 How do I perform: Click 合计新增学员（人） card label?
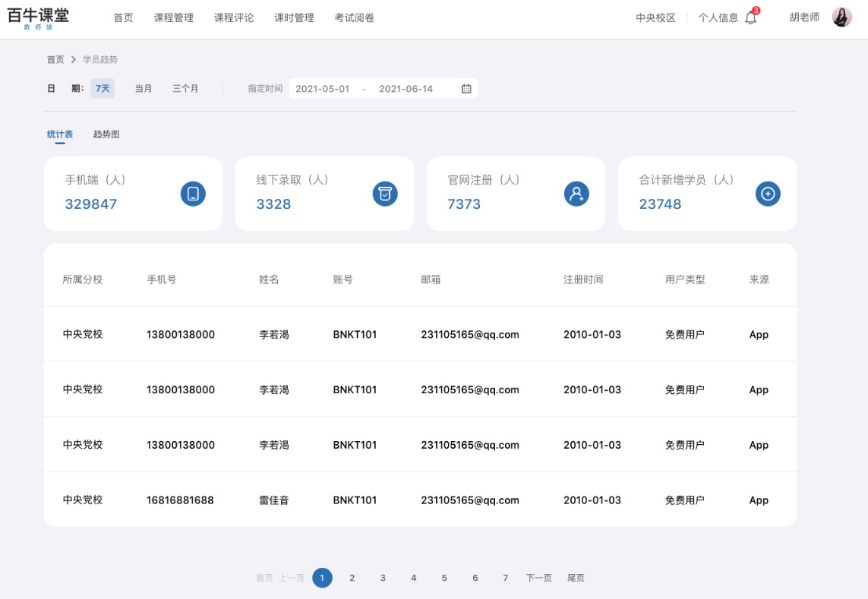(687, 180)
